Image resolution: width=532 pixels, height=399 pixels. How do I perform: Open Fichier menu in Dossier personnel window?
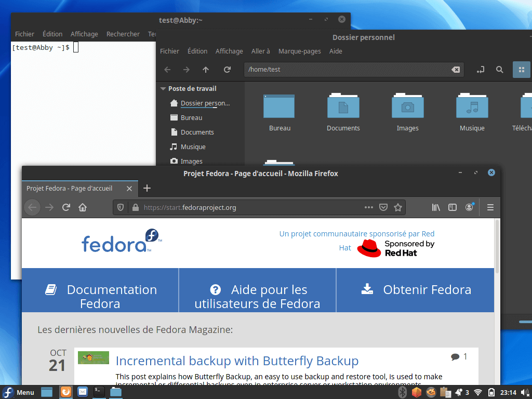coord(169,51)
